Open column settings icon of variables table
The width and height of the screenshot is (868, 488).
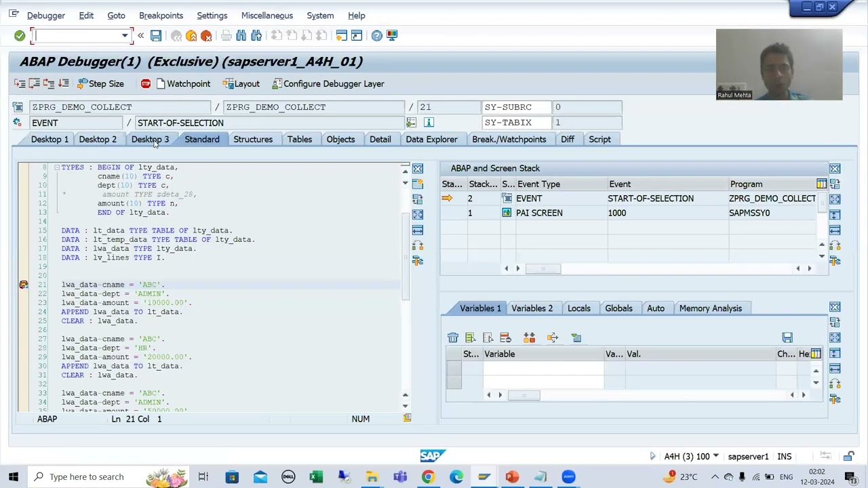coord(816,354)
